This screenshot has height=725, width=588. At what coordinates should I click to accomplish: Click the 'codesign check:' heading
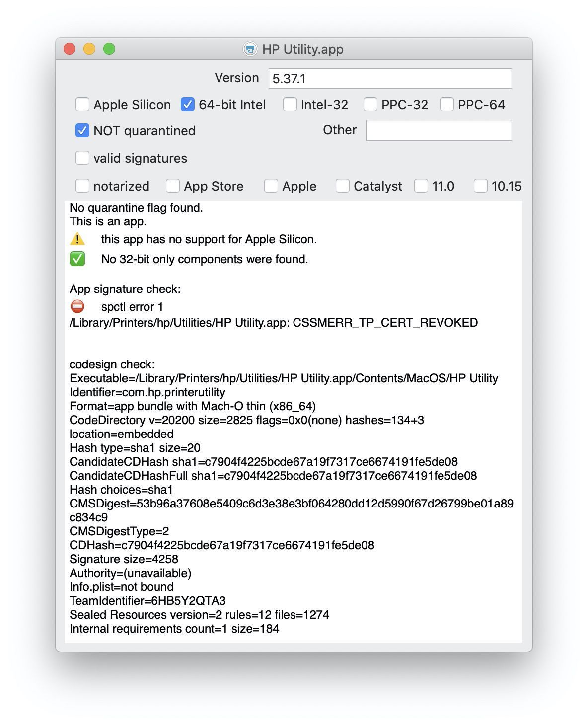click(112, 364)
